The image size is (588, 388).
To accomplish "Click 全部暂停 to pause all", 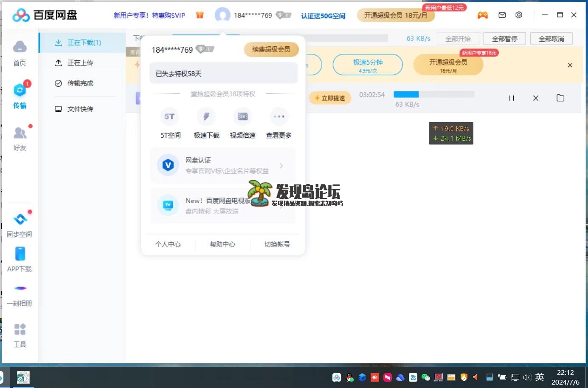I will pos(505,39).
